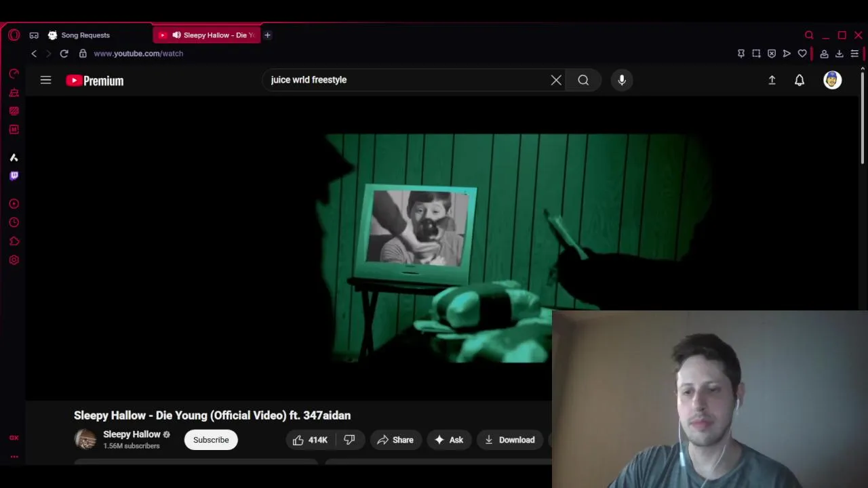Share the video

pos(395,440)
